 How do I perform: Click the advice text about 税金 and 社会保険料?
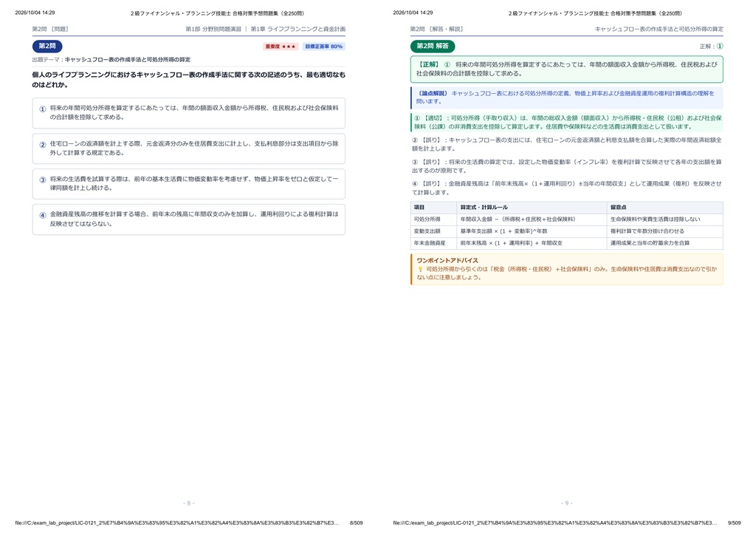[x=567, y=273]
